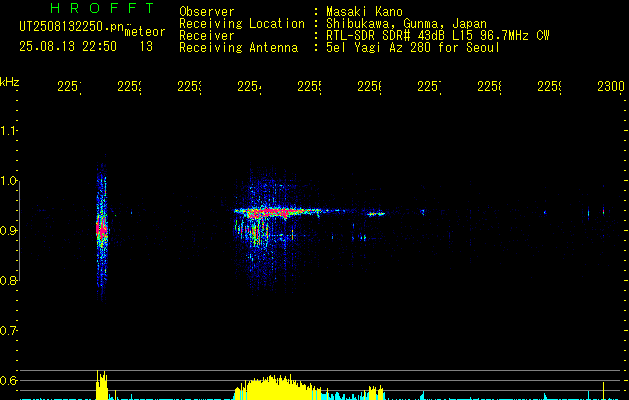Viewport: 629px width, 400px height.
Task: Click the Receiver label
Action: 207,36
